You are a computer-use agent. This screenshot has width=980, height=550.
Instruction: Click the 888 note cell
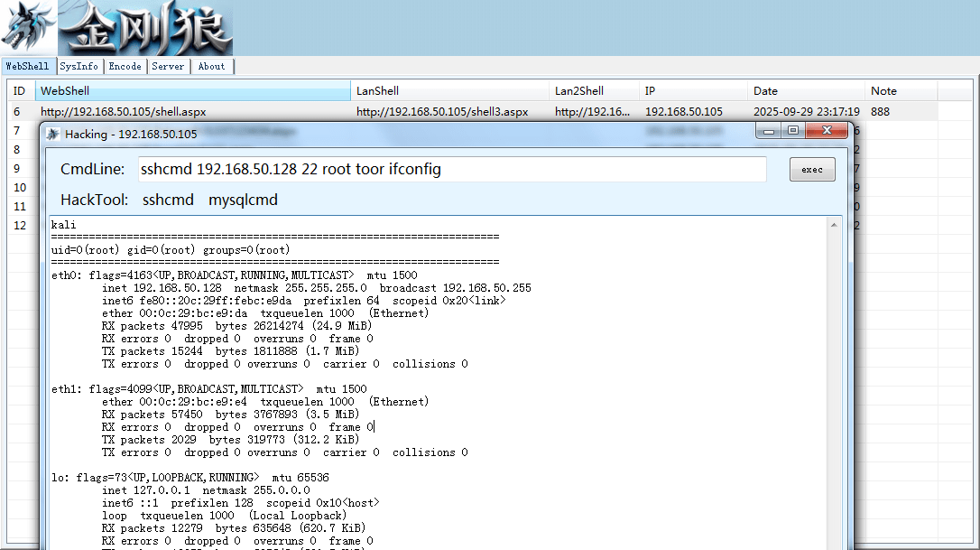880,111
